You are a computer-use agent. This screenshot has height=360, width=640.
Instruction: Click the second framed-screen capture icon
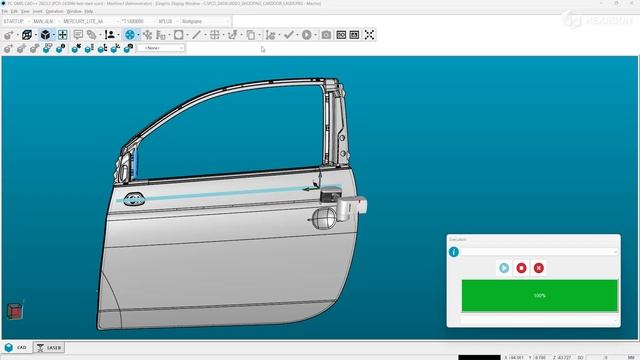(x=354, y=35)
